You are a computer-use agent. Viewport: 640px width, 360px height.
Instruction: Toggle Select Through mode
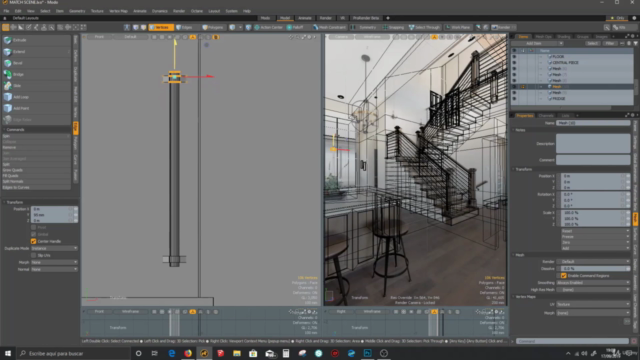coord(424,27)
